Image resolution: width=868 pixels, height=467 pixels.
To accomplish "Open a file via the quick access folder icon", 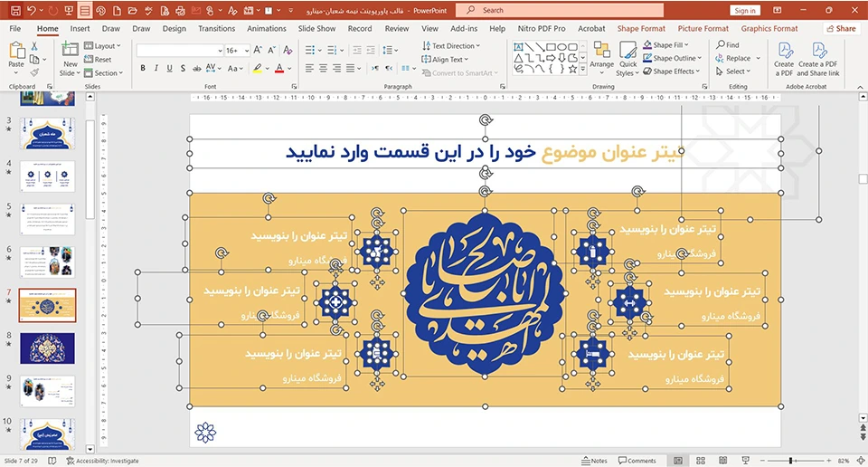I will coord(132,11).
